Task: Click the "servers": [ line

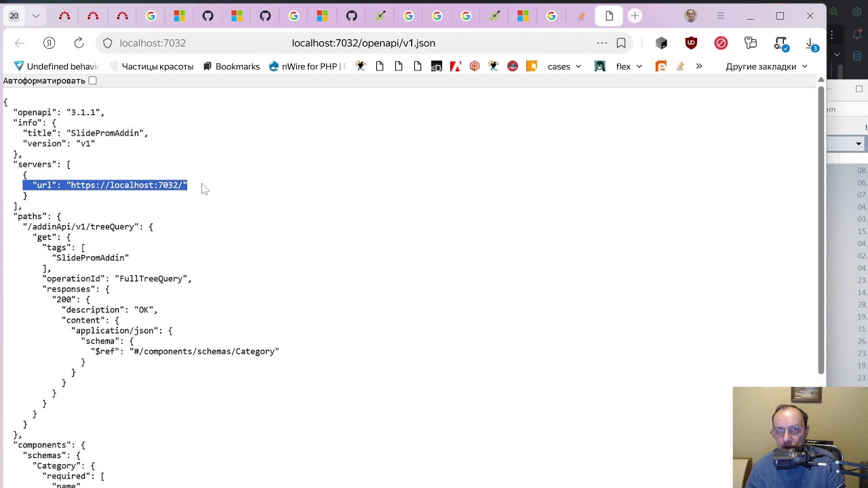Action: pyautogui.click(x=41, y=165)
